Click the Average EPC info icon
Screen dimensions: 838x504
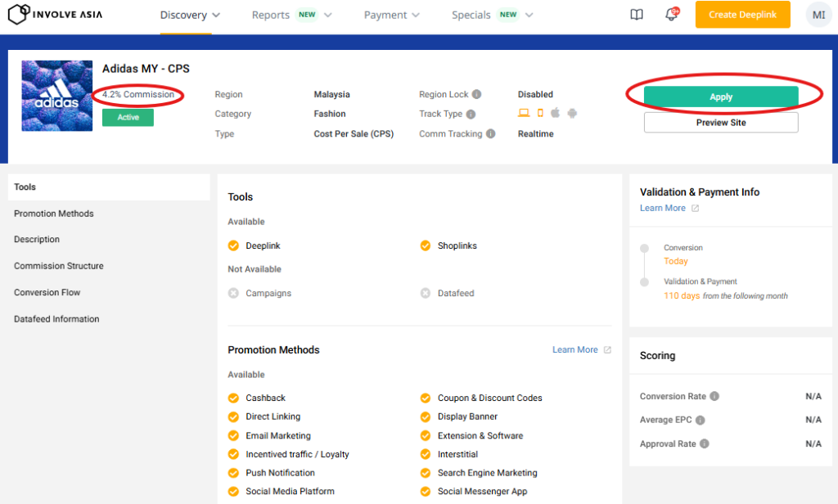[701, 420]
